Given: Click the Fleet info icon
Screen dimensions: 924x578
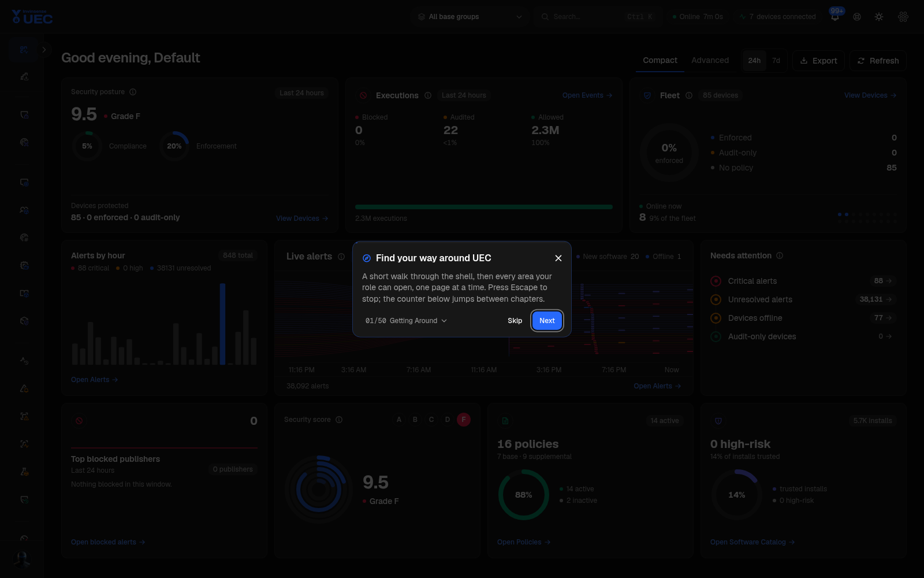Looking at the screenshot, I should 689,95.
